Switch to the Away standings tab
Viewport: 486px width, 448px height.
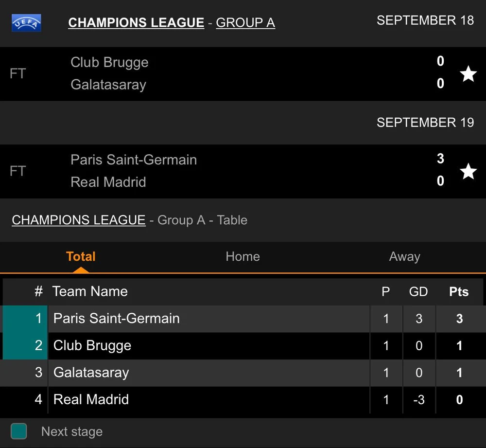pos(404,256)
